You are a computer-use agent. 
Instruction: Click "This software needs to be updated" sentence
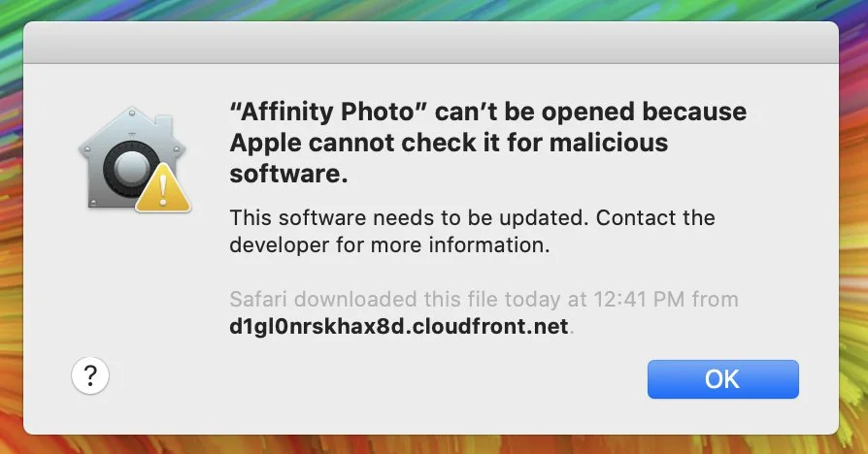(409, 218)
